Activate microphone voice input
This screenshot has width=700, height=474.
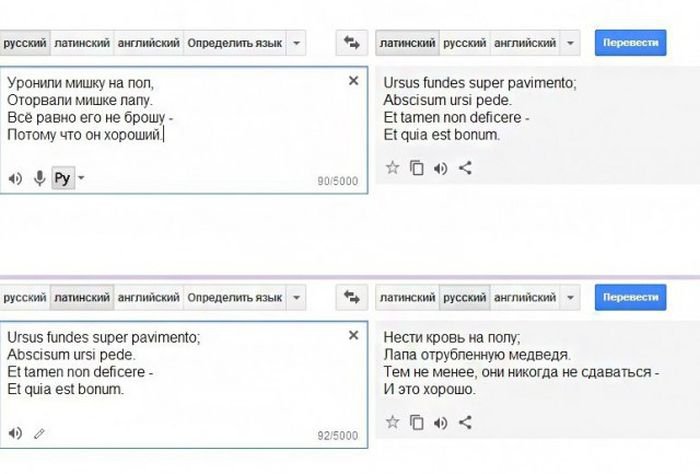click(40, 178)
